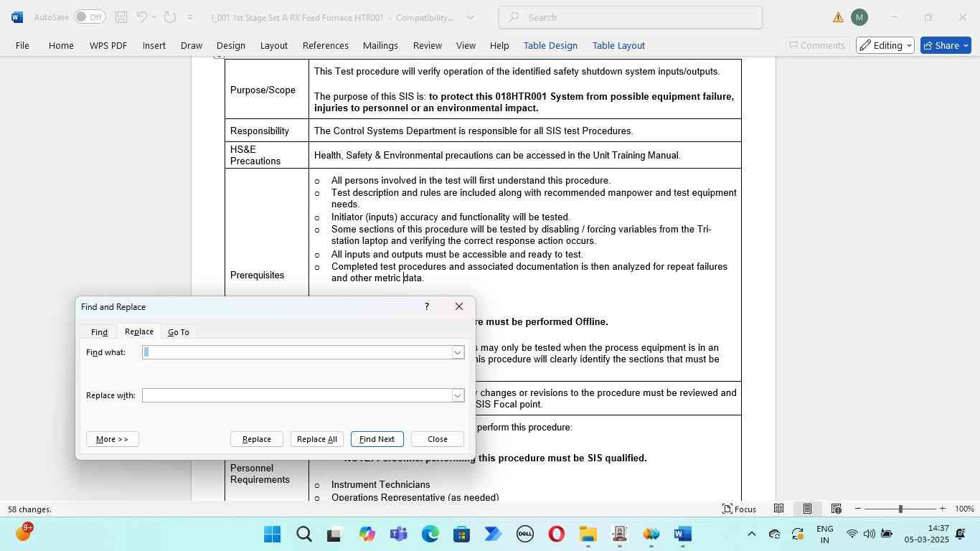Click the Share button
This screenshot has height=551, width=980.
point(946,45)
